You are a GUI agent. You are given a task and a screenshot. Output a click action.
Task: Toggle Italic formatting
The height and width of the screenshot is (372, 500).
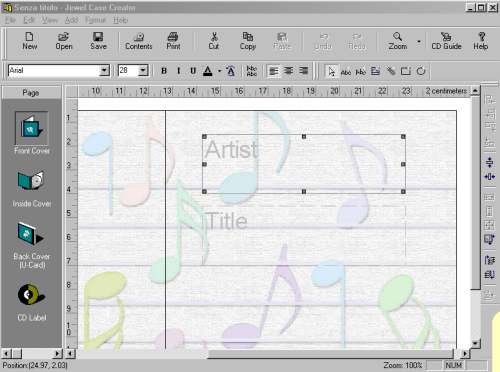click(179, 71)
